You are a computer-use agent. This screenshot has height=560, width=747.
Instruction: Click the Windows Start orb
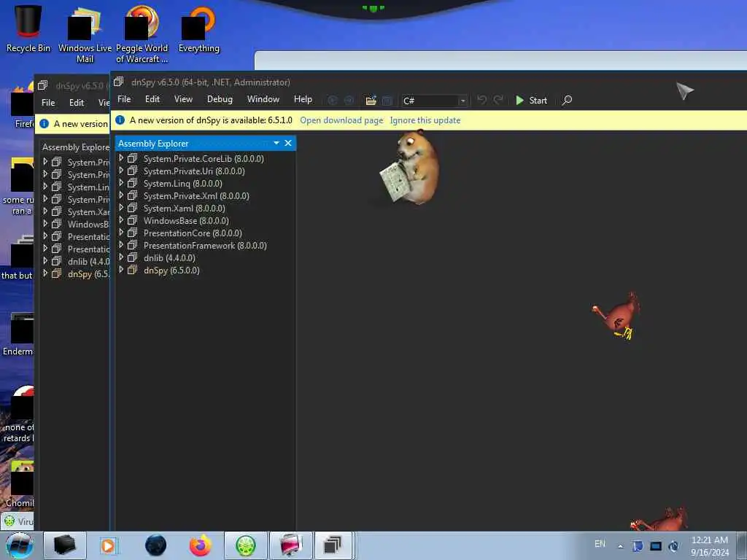tap(19, 545)
